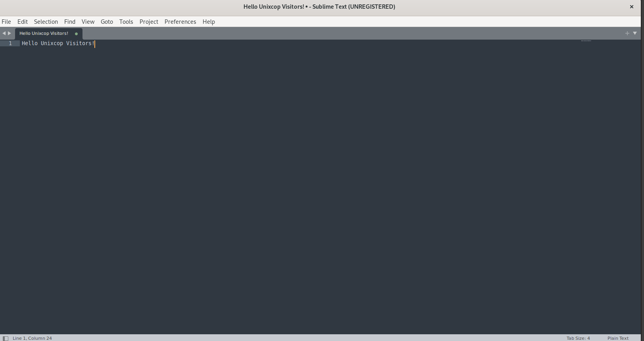Click line number 1 in the gutter
Image resolution: width=644 pixels, height=341 pixels.
click(10, 43)
